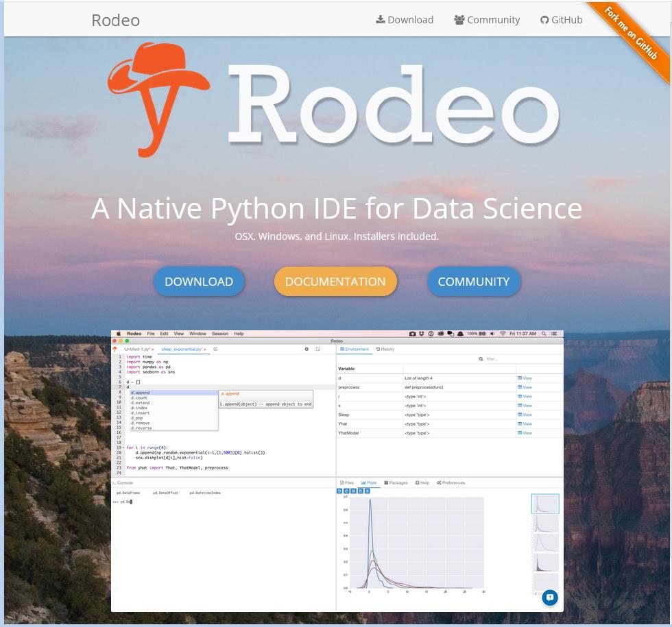Click the pd.DatetimeIndex console suggestion

click(205, 493)
